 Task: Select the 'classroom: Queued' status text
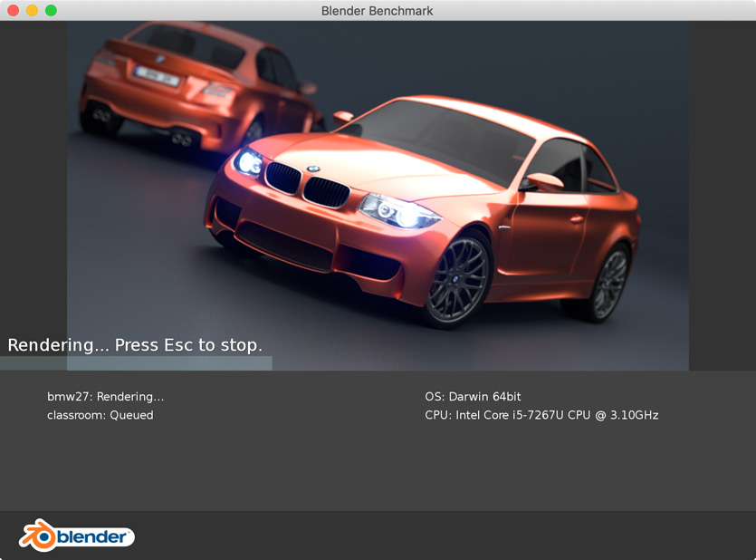(x=100, y=415)
